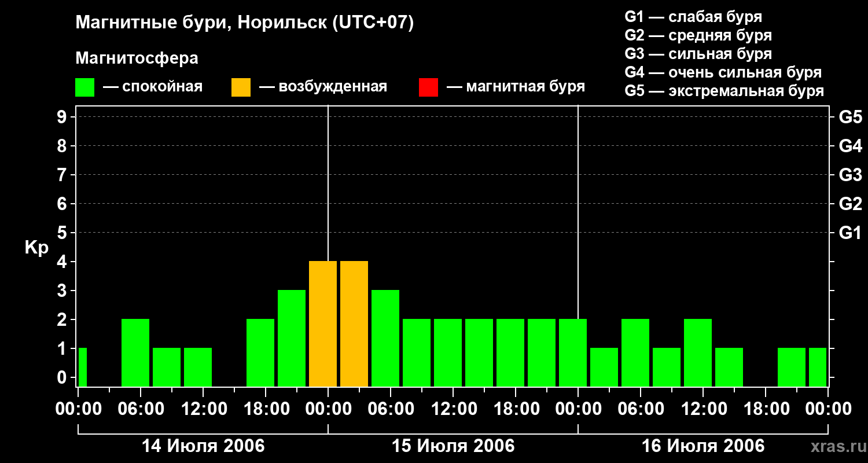Select the orange bar crossing midnight into 15 July
Viewport: 868px width, 463px height.
click(x=323, y=324)
